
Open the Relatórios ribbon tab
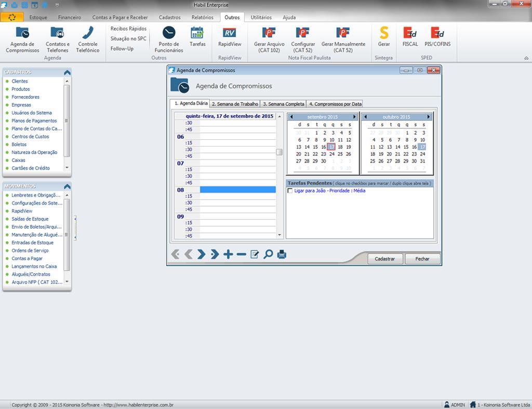(202, 17)
